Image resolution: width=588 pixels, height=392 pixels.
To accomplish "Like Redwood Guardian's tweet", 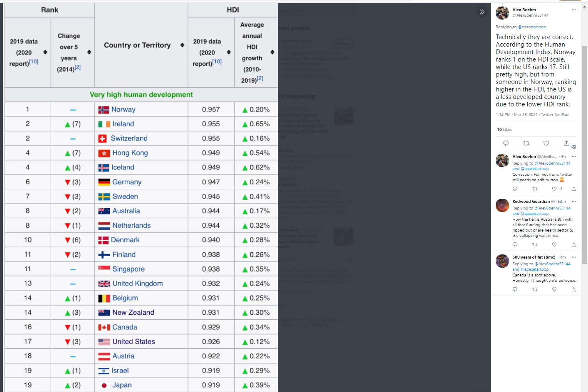I will point(554,244).
